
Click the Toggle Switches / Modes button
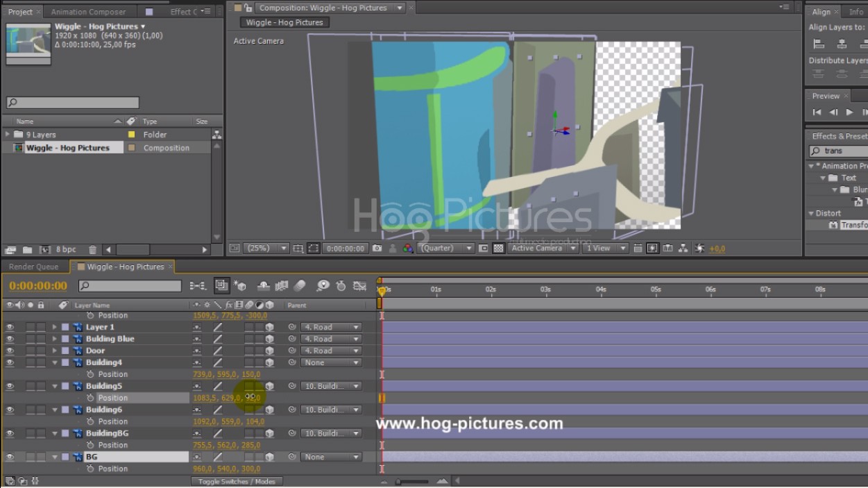237,481
